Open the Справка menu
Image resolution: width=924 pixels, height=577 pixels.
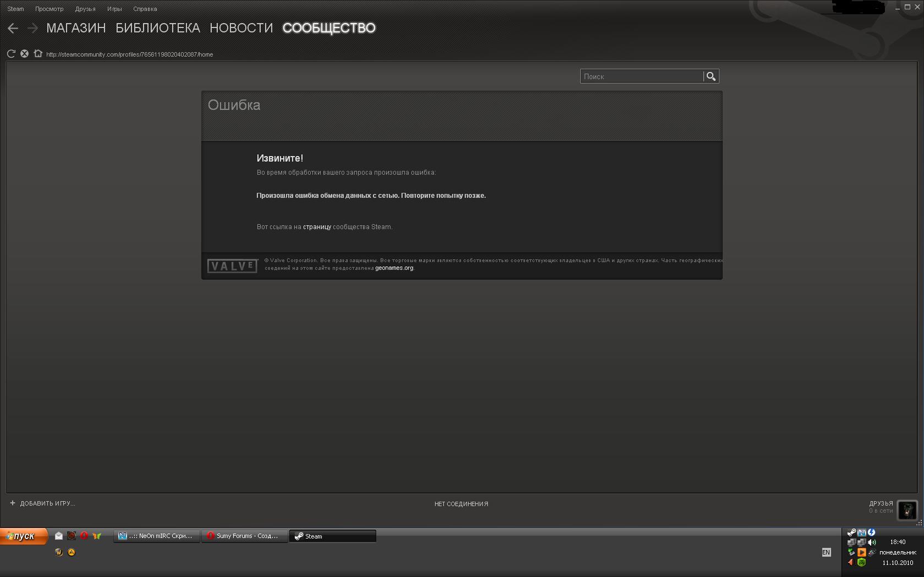point(145,9)
